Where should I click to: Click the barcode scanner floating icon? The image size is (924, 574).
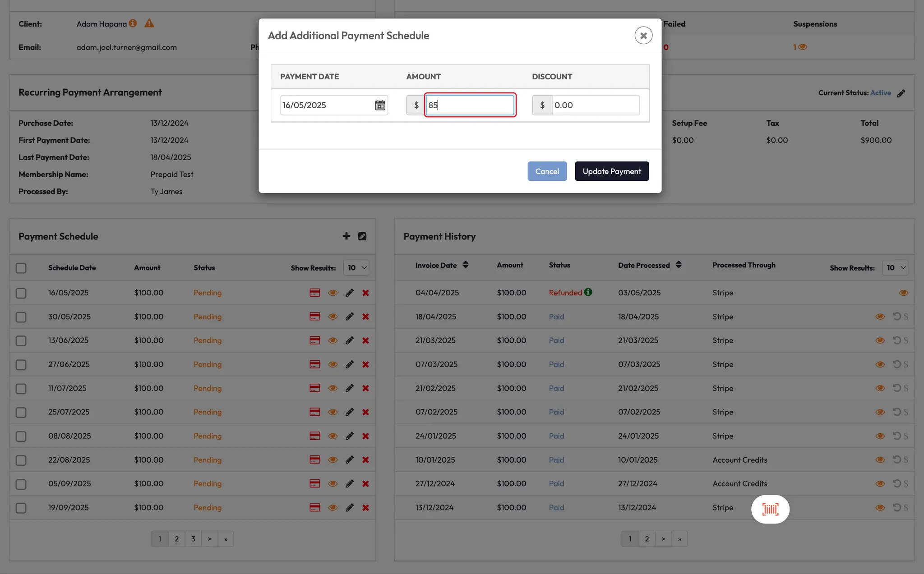coord(770,509)
